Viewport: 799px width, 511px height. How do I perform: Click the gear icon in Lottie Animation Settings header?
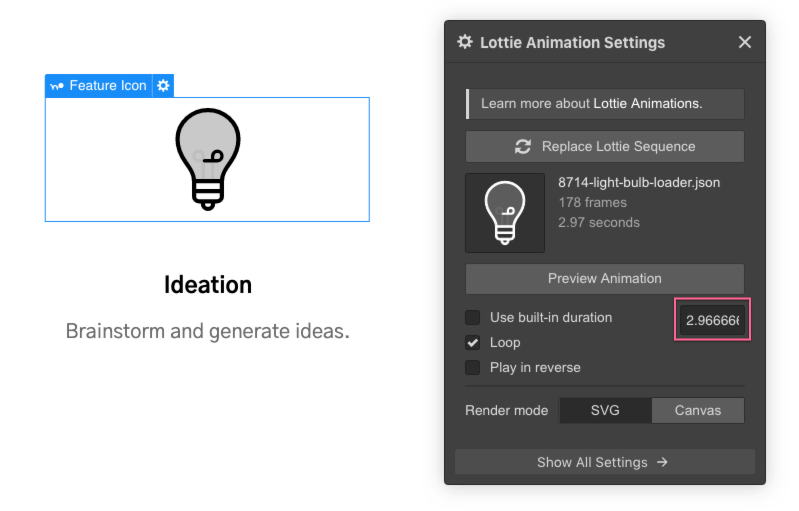(x=465, y=42)
